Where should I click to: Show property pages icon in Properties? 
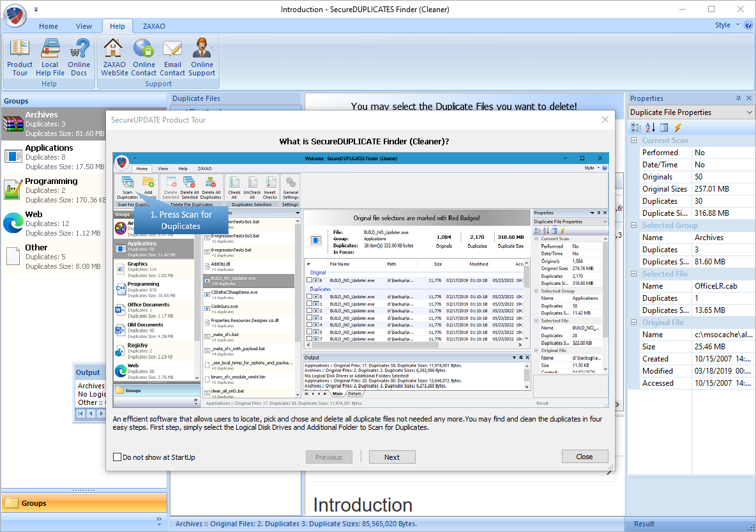[x=664, y=127]
